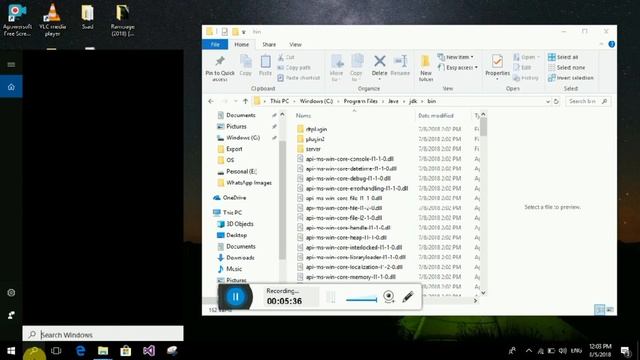The height and width of the screenshot is (360, 640).
Task: Switch to the Home ribbon tab
Action: pos(242,44)
